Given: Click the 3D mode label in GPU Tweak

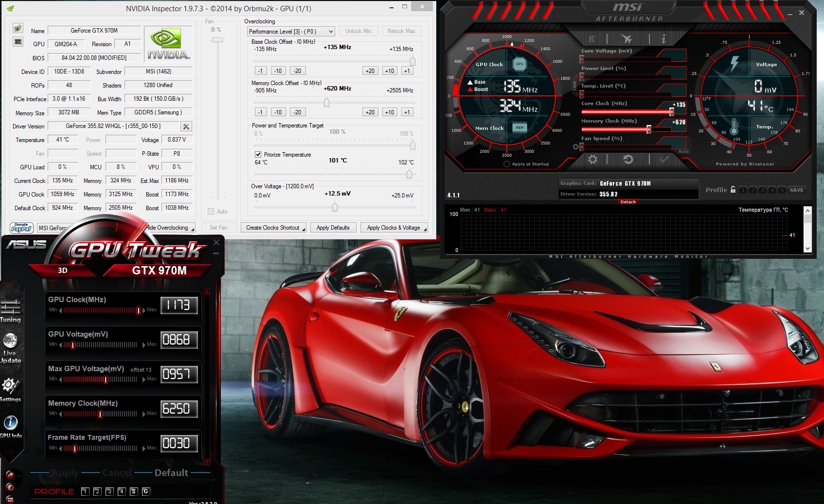Looking at the screenshot, I should (62, 270).
